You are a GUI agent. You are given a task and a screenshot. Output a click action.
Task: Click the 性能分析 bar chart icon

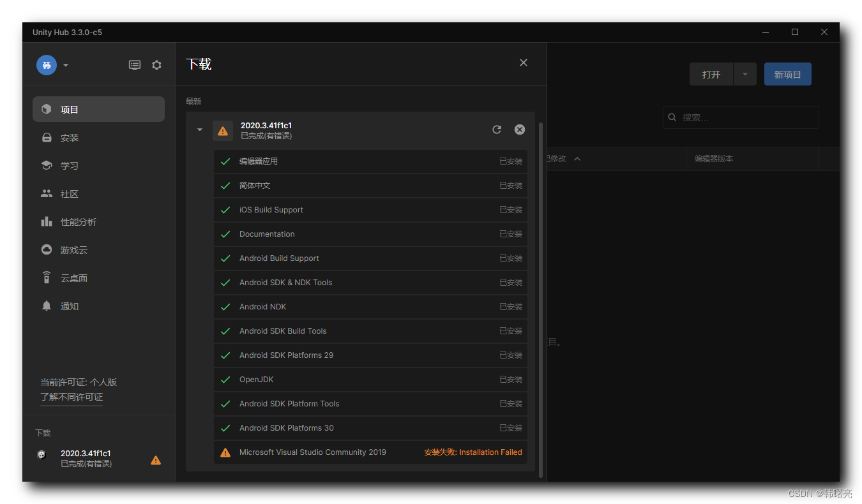pos(47,221)
